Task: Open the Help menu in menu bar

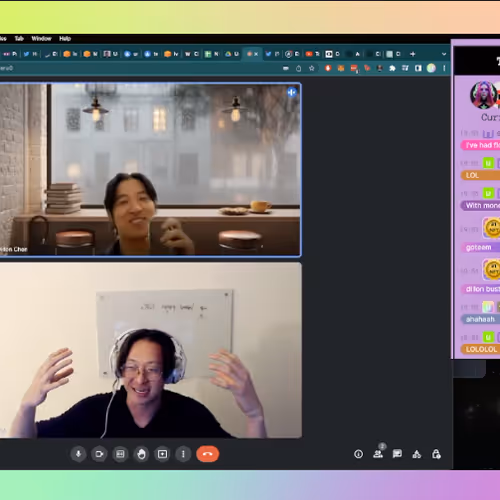Action: (65, 38)
